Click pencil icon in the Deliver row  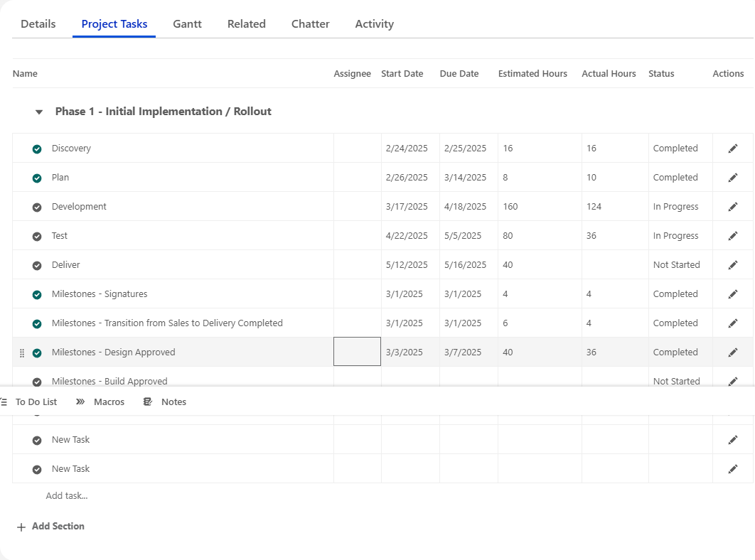point(733,265)
